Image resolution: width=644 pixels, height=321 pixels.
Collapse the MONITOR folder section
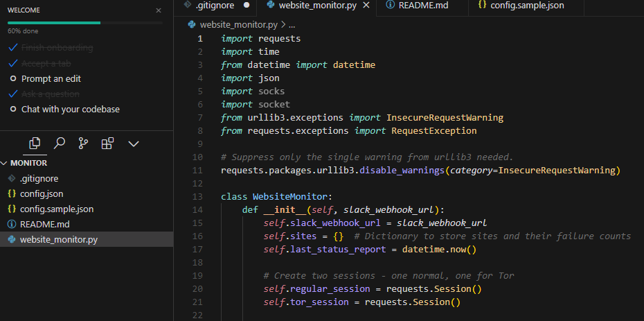(x=87, y=163)
